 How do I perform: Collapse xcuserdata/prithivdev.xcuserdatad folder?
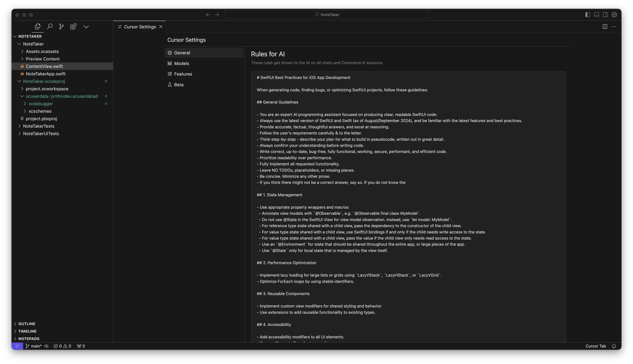point(62,96)
